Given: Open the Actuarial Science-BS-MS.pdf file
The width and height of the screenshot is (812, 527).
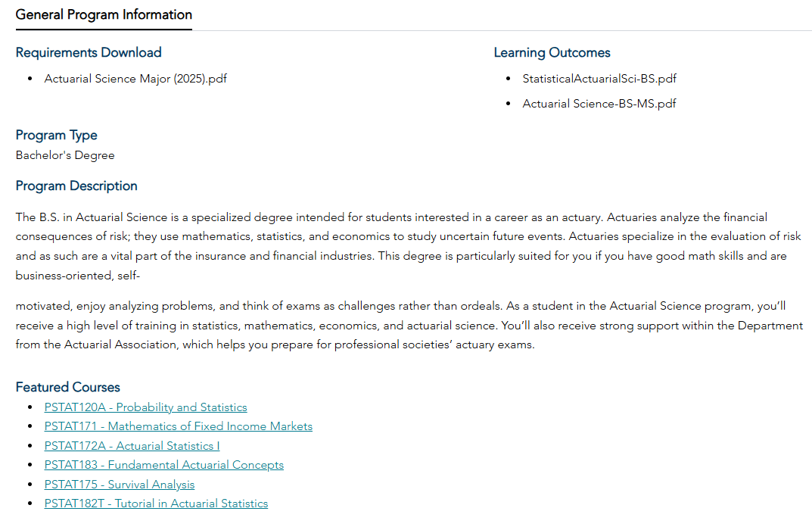Looking at the screenshot, I should coord(599,104).
